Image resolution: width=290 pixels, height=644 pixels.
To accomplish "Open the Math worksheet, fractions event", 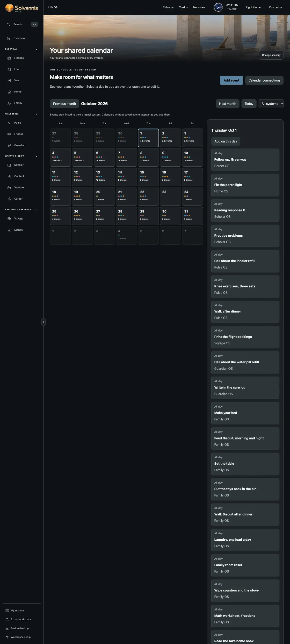I will (x=245, y=616).
